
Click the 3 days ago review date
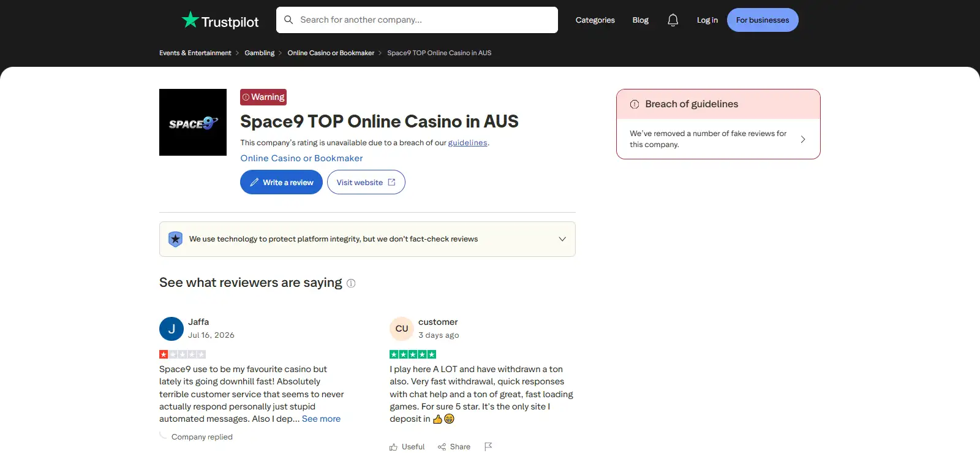click(439, 335)
